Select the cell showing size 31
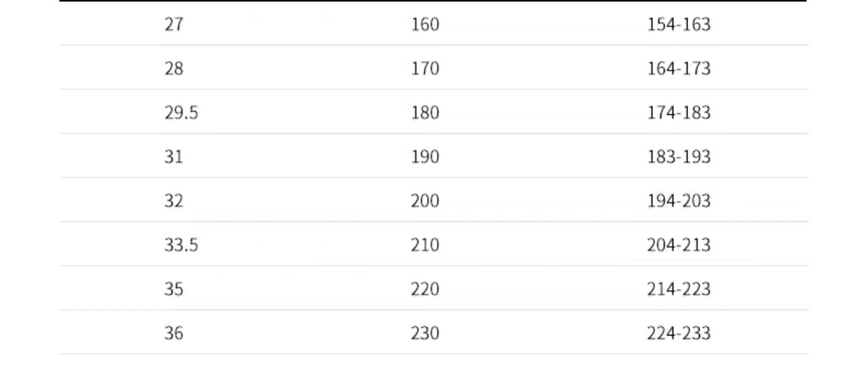The image size is (868, 391). [x=174, y=157]
